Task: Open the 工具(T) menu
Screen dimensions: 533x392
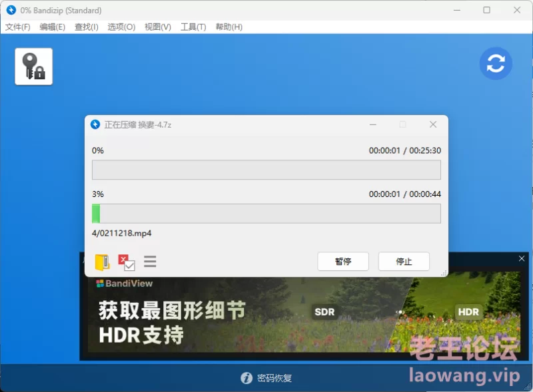Action: click(x=193, y=27)
